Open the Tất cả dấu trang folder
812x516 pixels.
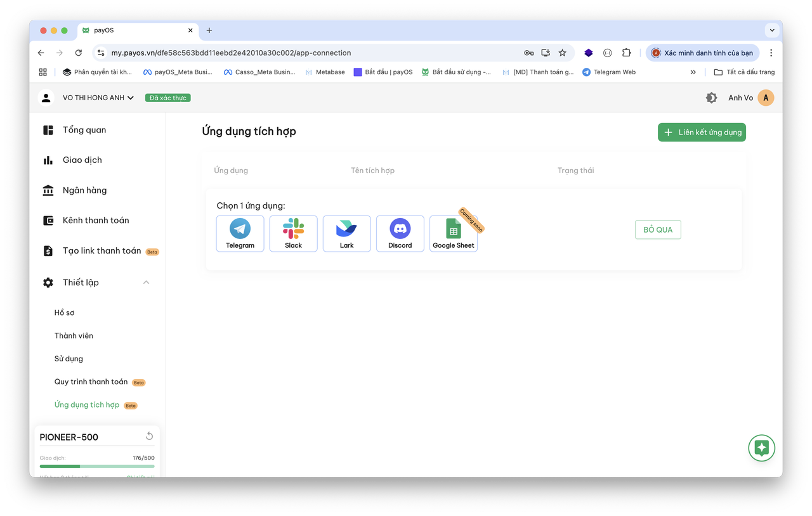click(744, 72)
